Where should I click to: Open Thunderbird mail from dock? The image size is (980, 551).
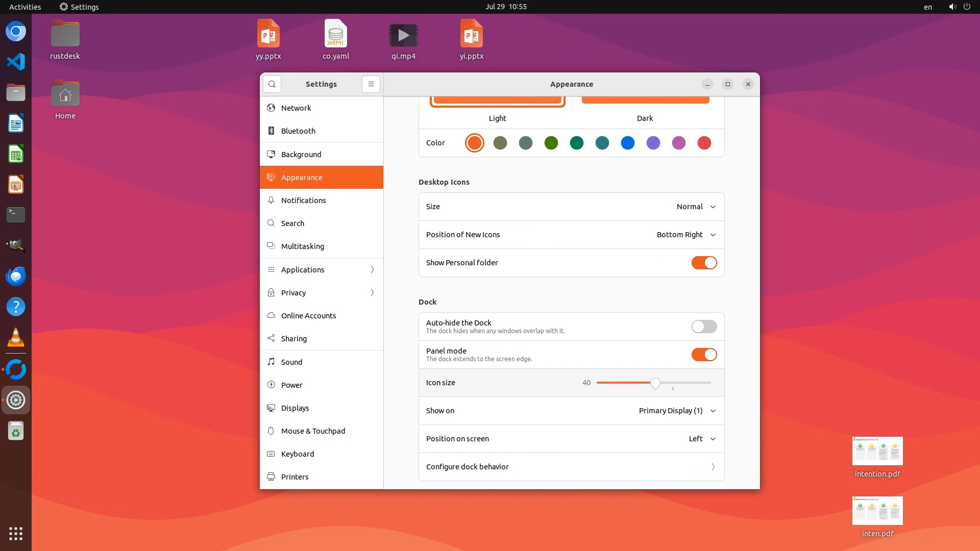(x=16, y=277)
